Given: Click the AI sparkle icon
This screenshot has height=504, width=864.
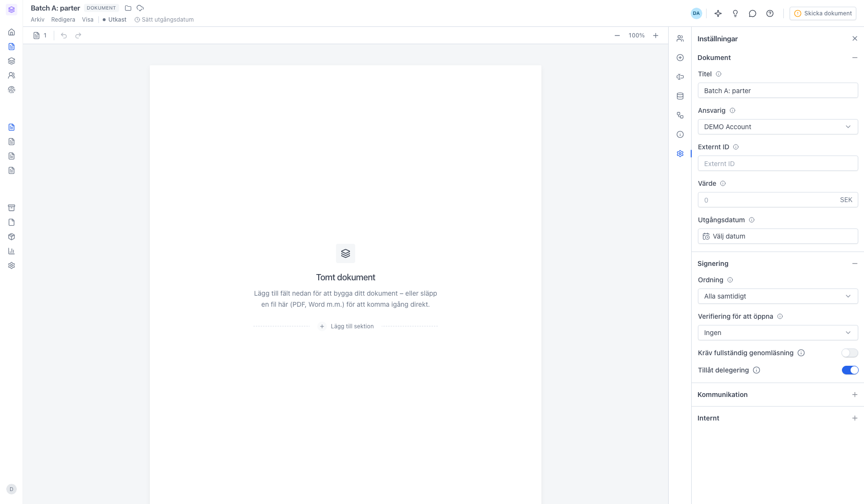Looking at the screenshot, I should [x=718, y=13].
